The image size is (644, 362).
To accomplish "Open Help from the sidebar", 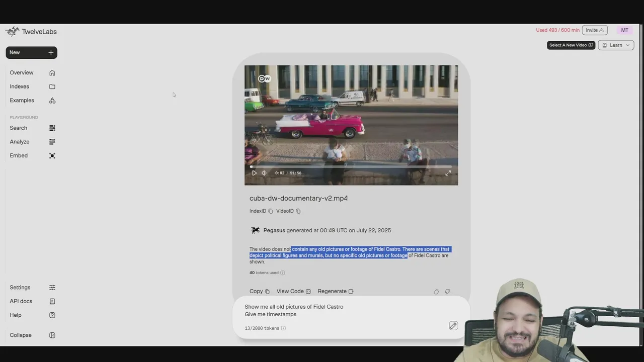I will [32, 315].
